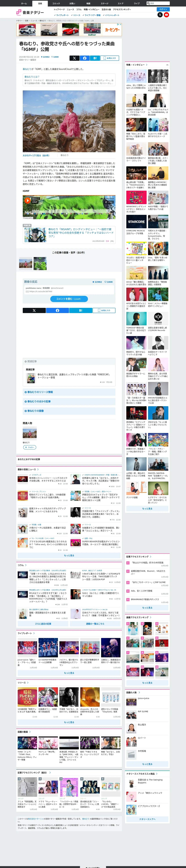Open the STARCORE sidebar feature thumbnail
This screenshot has width=186, height=868.
(136, 222)
